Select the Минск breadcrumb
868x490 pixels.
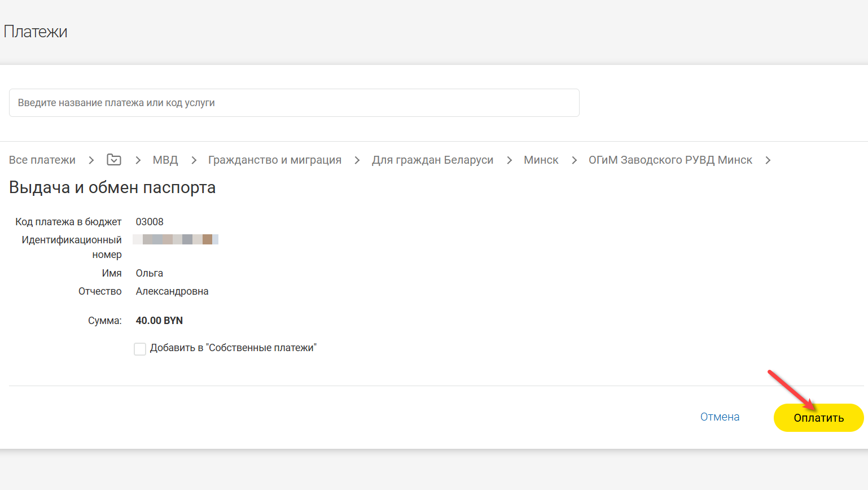(x=541, y=160)
